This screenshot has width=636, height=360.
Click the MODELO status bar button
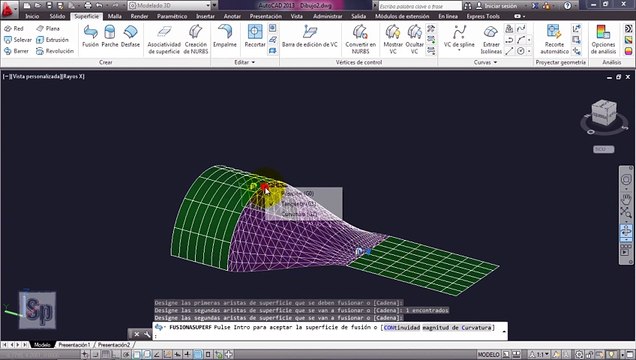pos(488,355)
